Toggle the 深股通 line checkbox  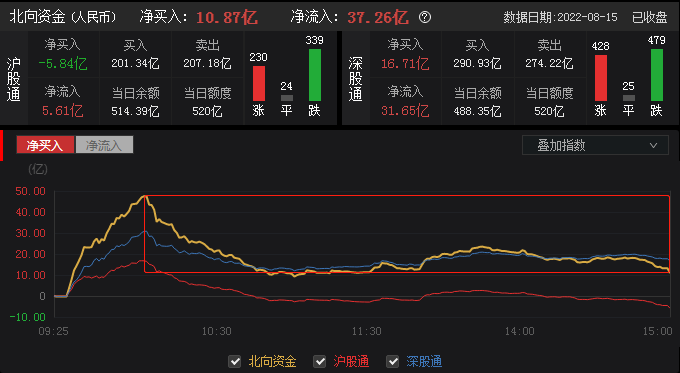pos(392,361)
